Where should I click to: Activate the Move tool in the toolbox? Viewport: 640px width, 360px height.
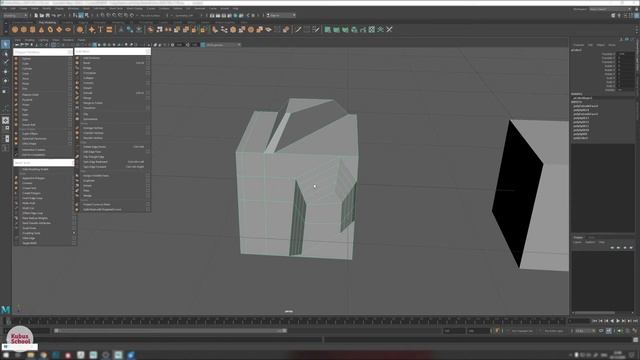click(x=5, y=72)
